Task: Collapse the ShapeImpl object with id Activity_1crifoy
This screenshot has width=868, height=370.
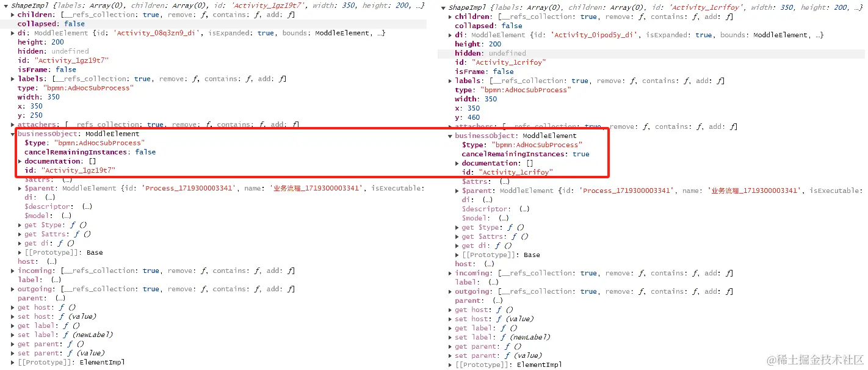Action: click(443, 7)
